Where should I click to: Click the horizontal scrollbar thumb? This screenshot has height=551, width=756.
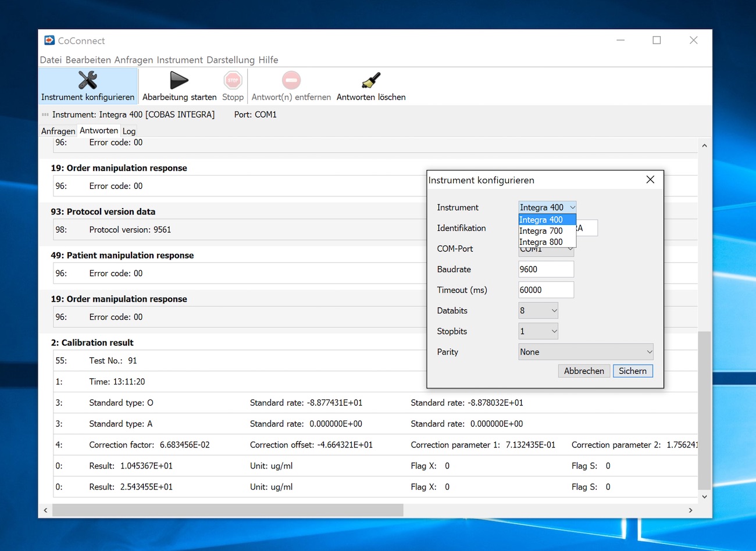227,510
